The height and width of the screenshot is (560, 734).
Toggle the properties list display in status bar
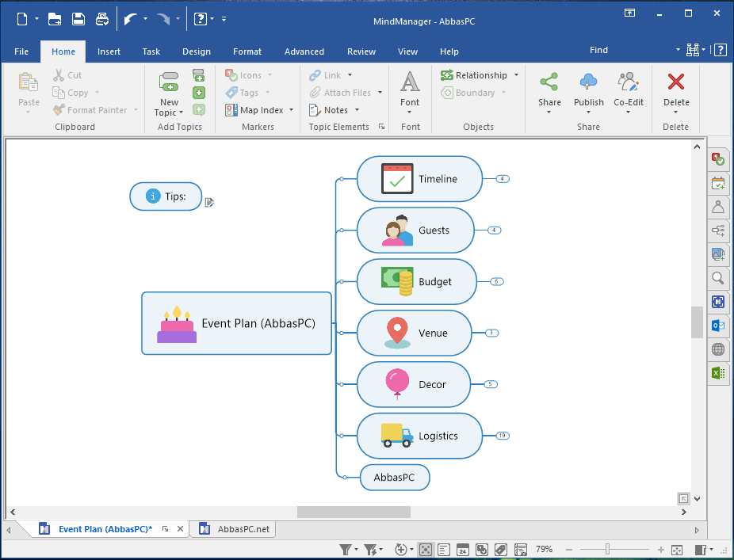(x=520, y=550)
